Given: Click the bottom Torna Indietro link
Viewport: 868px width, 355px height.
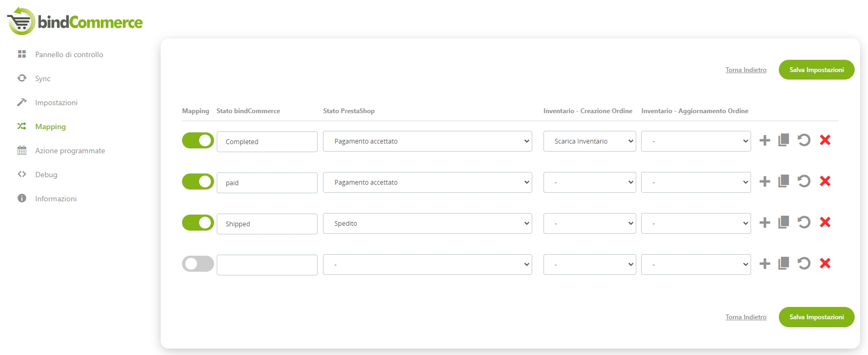Looking at the screenshot, I should point(746,317).
